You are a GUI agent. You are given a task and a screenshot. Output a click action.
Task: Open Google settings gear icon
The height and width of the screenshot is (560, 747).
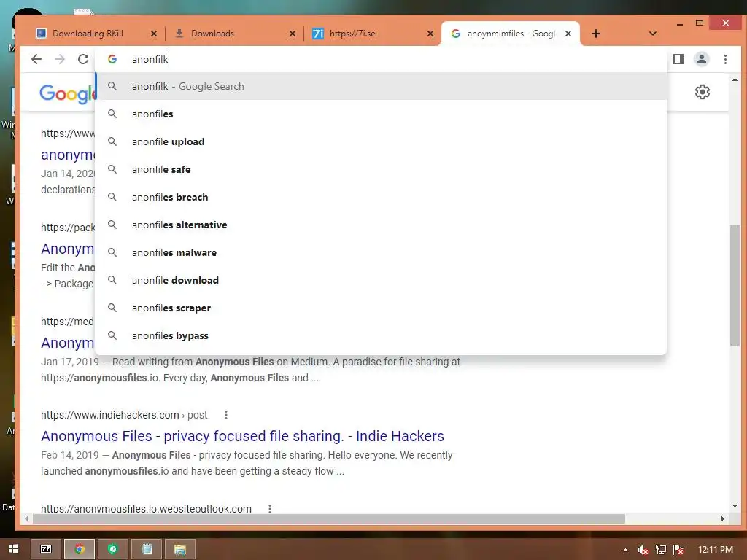pyautogui.click(x=703, y=92)
